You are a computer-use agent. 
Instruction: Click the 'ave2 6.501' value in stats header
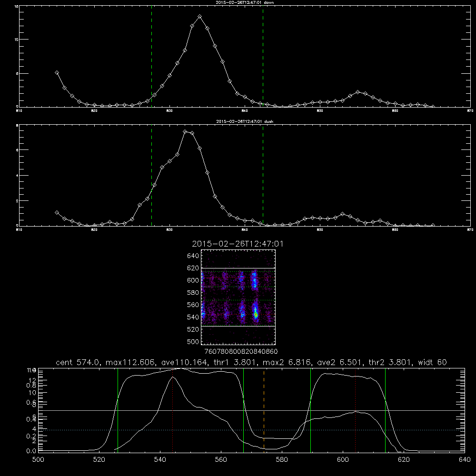[x=340, y=362]
